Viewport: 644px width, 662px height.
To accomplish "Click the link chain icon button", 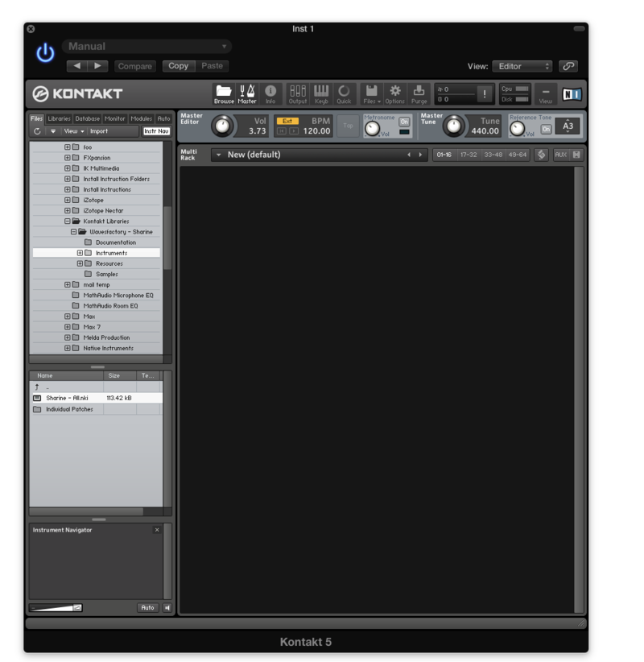I will point(568,66).
